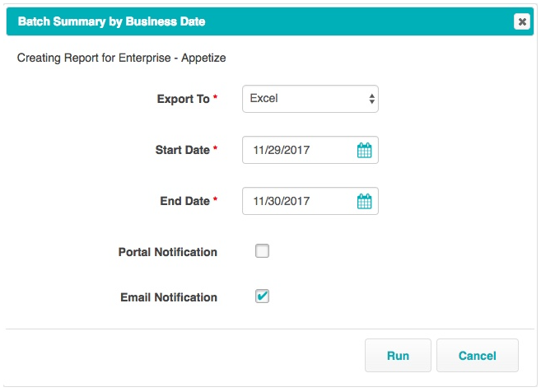Viewport: 541px width, 392px height.
Task: Open the End Date calendar picker
Action: [364, 201]
